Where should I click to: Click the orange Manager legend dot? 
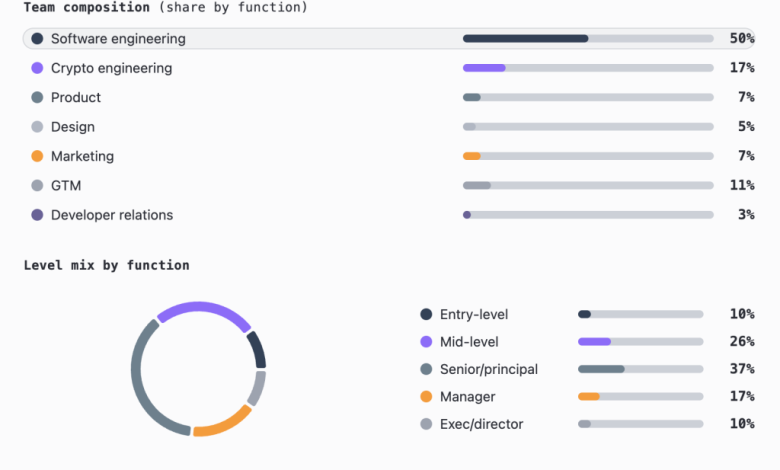pyautogui.click(x=427, y=397)
